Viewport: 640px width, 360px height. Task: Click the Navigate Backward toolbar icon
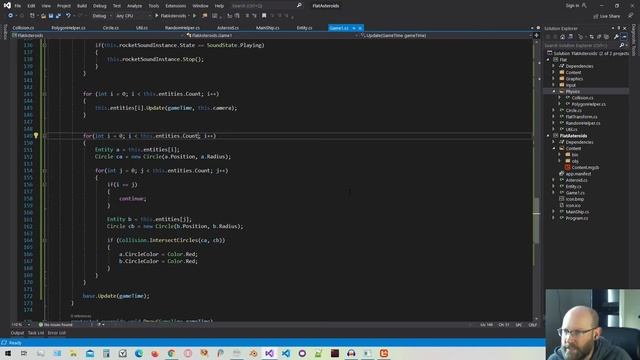click(x=10, y=16)
